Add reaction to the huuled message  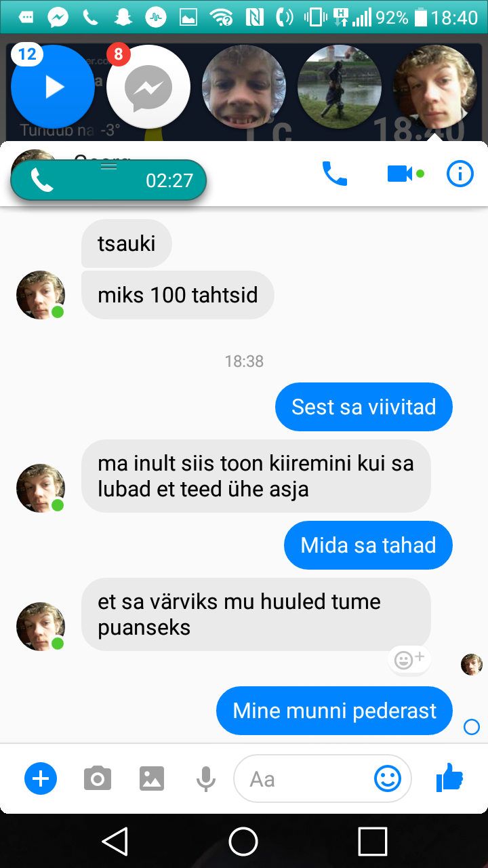(409, 659)
